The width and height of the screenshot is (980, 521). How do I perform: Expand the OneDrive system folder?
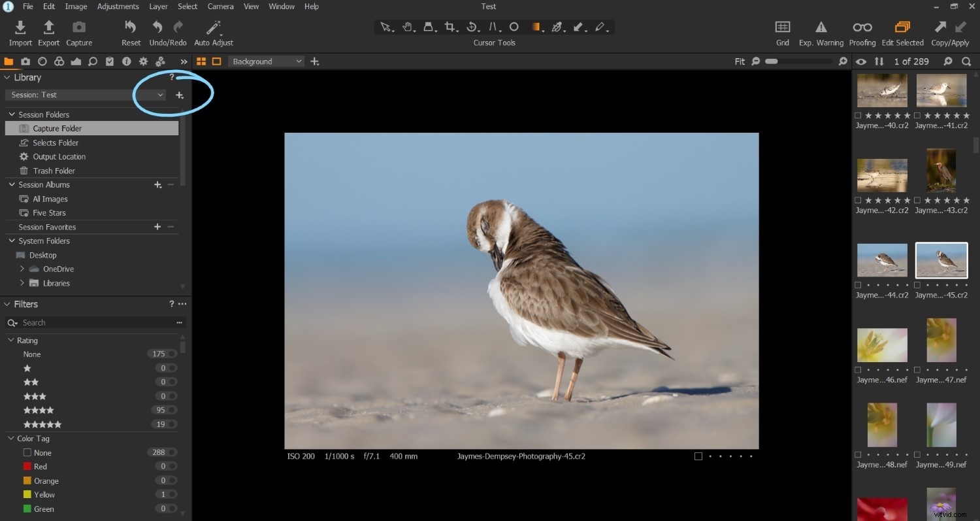(x=23, y=269)
